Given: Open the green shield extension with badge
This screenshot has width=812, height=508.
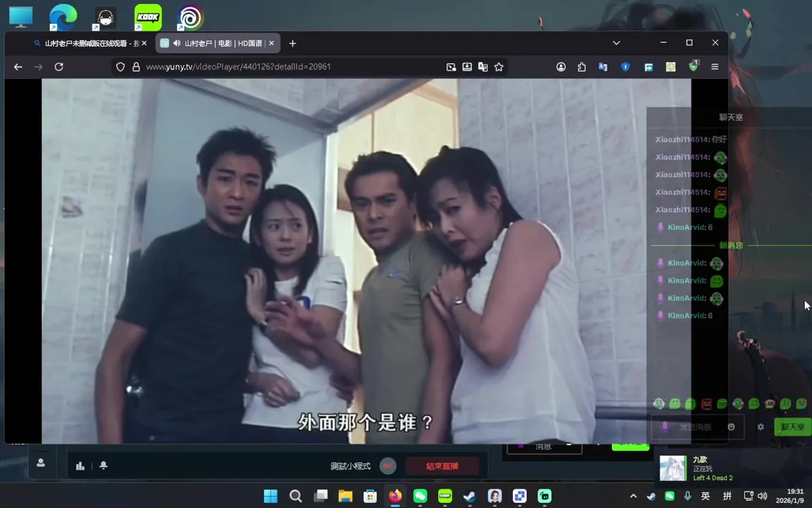Looking at the screenshot, I should [694, 66].
